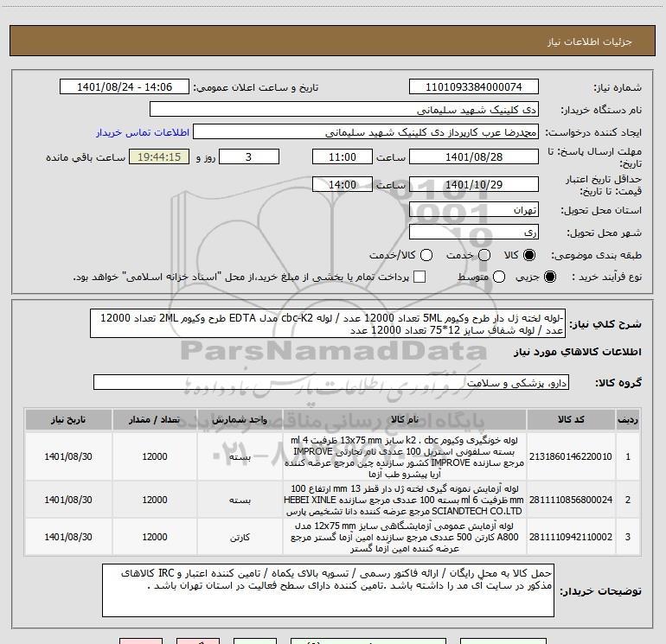
Task: Click quantity 12000 in row 1
Action: point(155,456)
